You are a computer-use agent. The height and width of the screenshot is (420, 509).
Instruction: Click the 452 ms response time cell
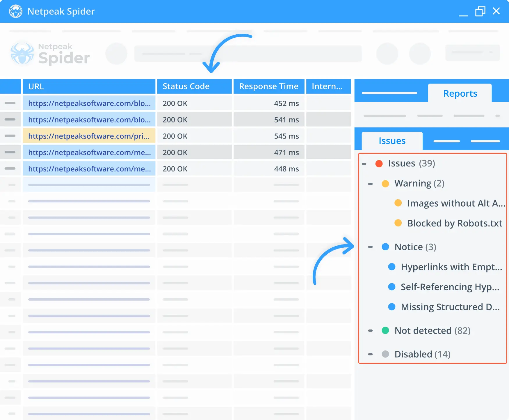coord(269,103)
